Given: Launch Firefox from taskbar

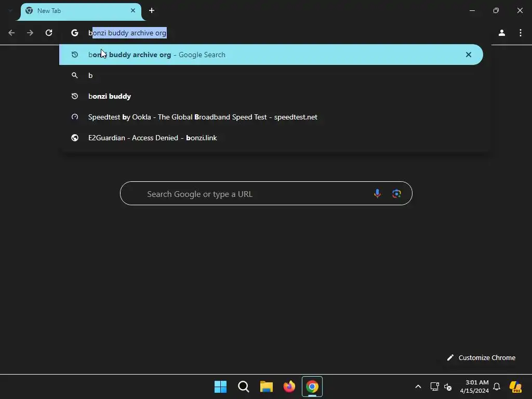Looking at the screenshot, I should (289, 387).
